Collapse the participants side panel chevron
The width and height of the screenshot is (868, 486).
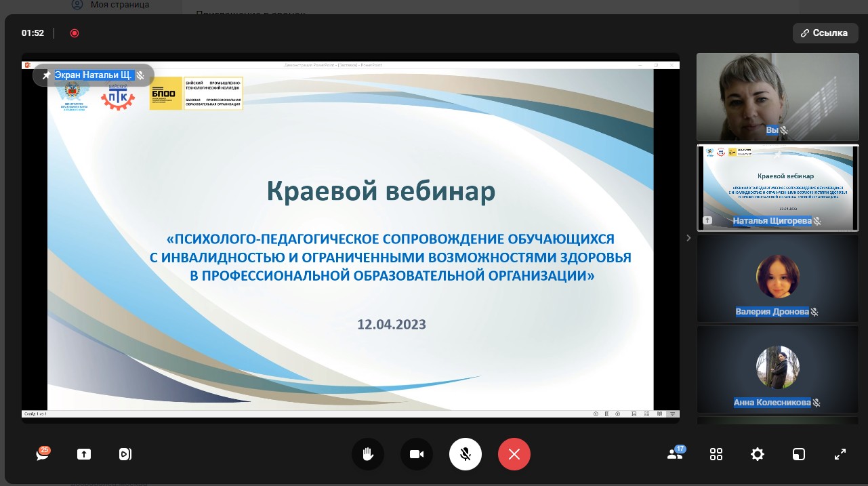(688, 238)
